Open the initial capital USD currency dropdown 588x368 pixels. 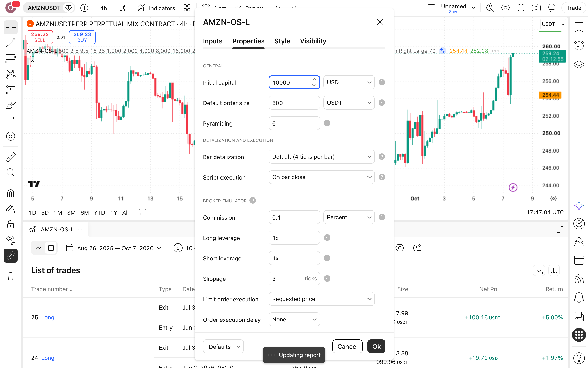[x=349, y=82]
